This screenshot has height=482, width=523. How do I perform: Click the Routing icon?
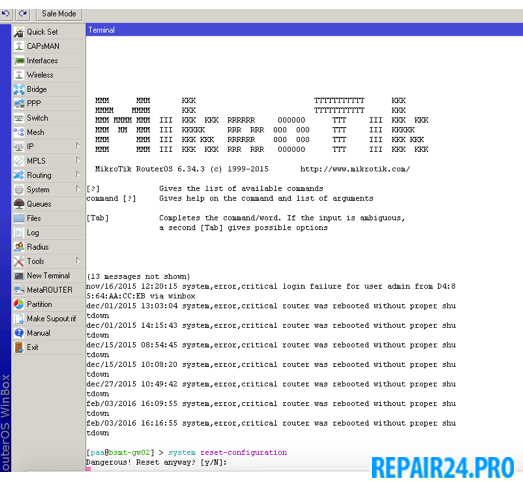coord(19,175)
